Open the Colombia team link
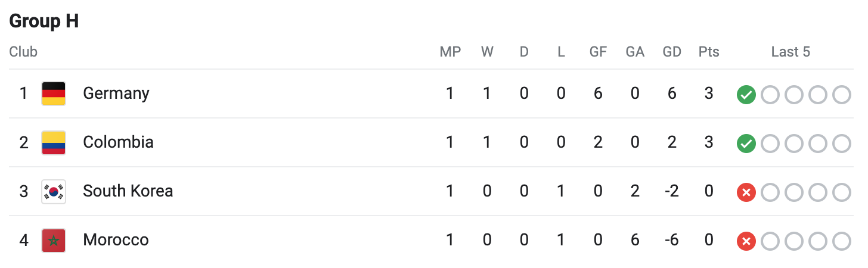Screen dimensions: 868x268 point(118,142)
